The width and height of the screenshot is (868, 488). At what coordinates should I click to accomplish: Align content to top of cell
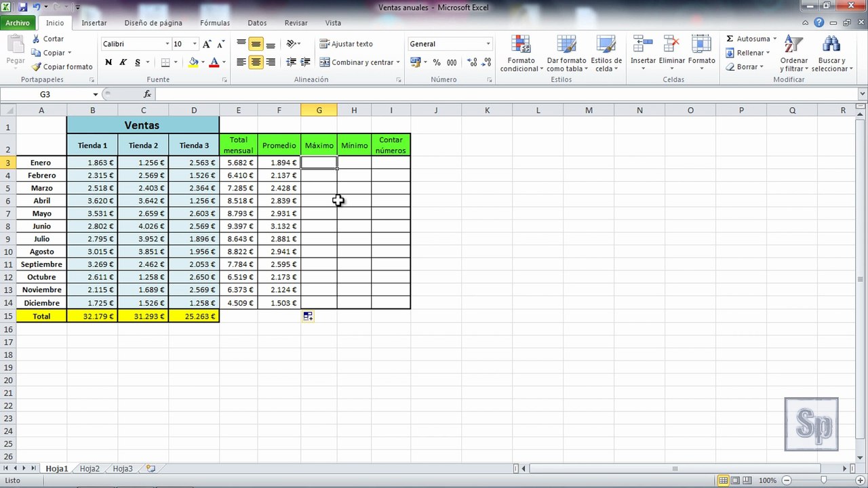[x=241, y=44]
